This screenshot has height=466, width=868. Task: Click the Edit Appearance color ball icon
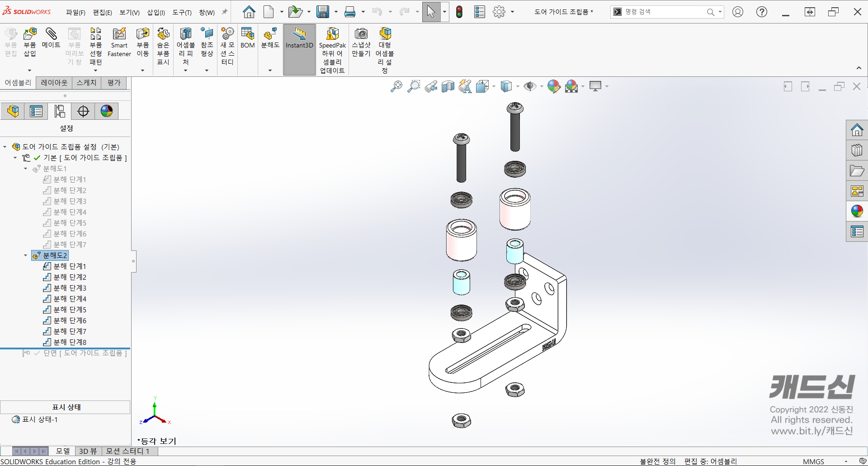point(554,86)
